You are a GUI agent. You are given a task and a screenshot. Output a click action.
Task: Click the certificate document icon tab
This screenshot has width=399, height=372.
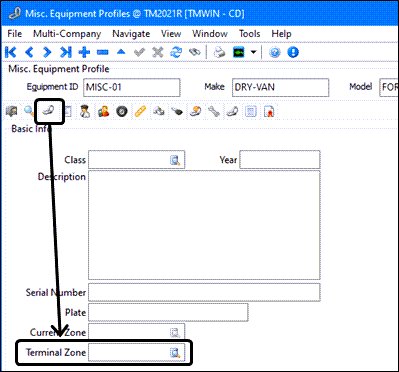(x=269, y=112)
